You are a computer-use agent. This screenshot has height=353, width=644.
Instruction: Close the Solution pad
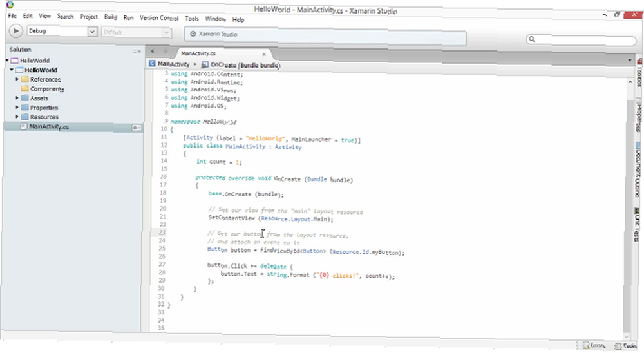[139, 52]
